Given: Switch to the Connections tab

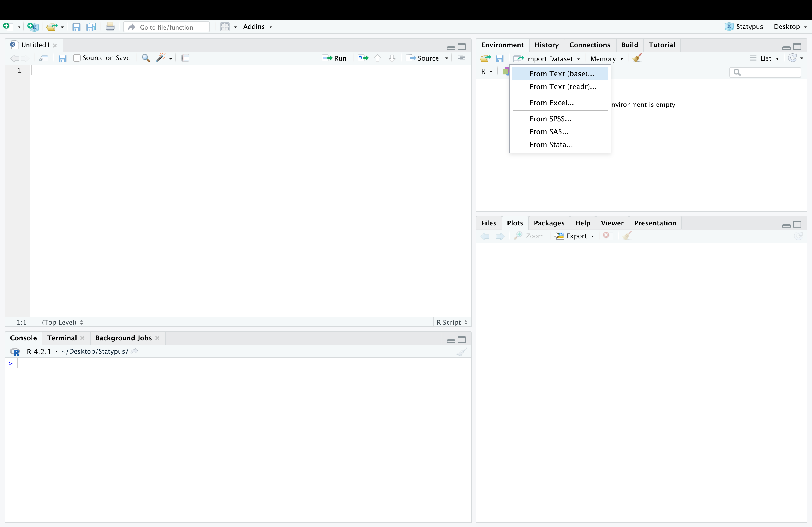Looking at the screenshot, I should click(x=590, y=45).
